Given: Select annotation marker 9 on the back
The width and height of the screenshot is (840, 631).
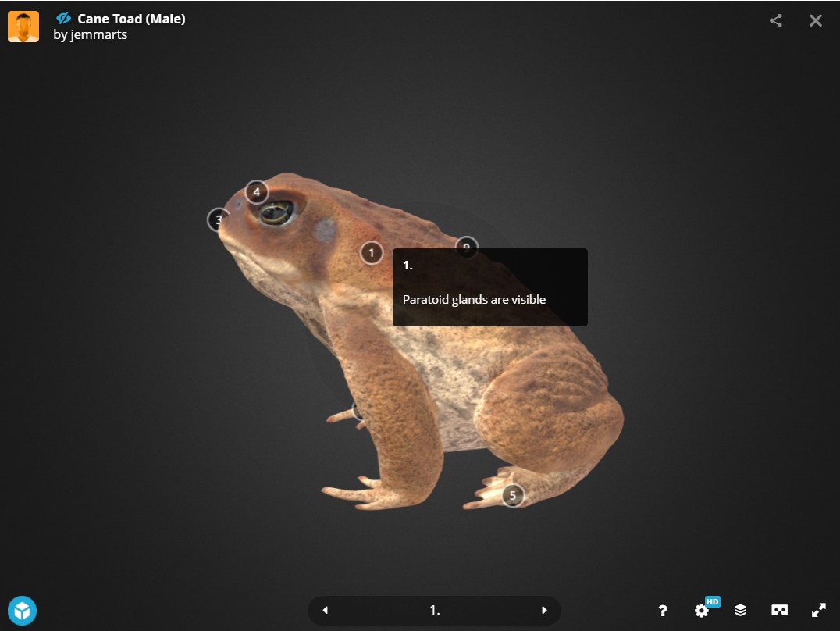Looking at the screenshot, I should pyautogui.click(x=466, y=245).
